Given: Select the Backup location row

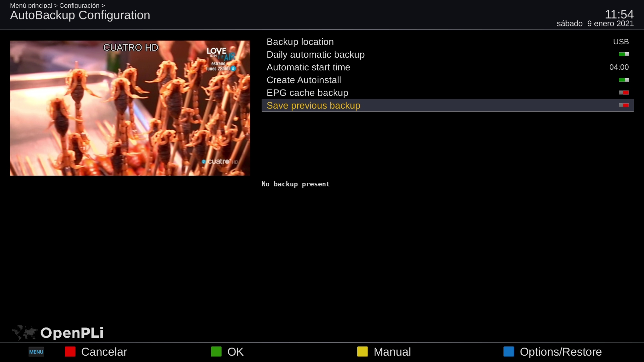Looking at the screenshot, I should 300,42.
